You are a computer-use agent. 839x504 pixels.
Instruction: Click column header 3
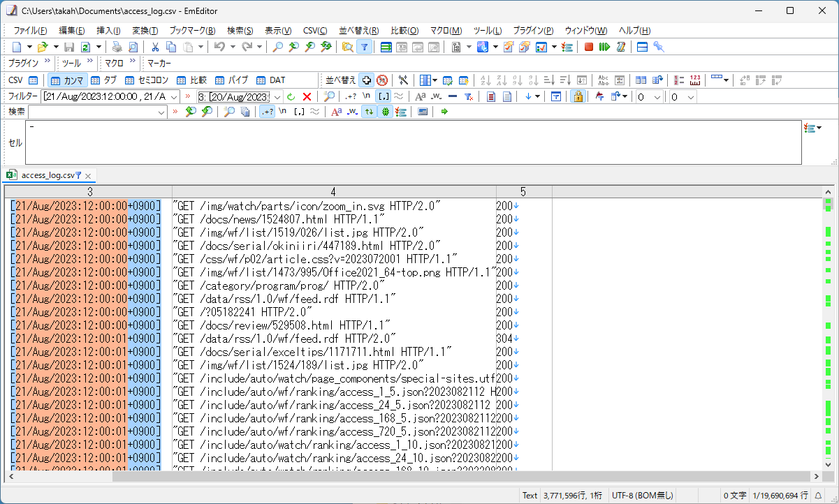coord(89,192)
